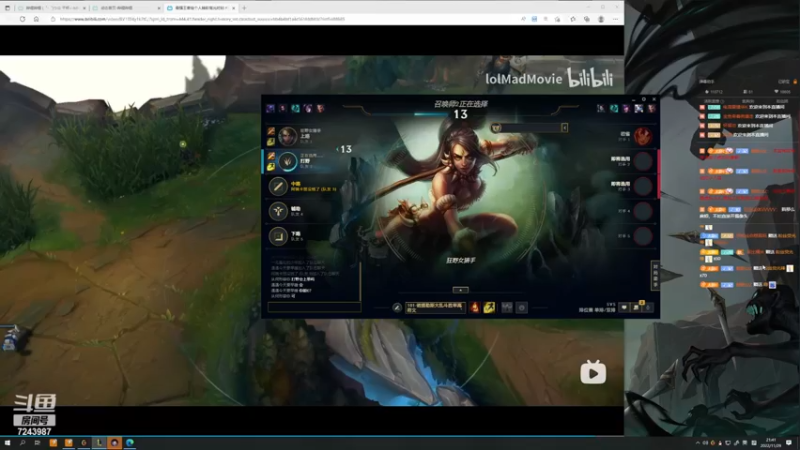Screen dimensions: 800x450
Task: Click first summoner's top spell icon
Action: pyautogui.click(x=271, y=132)
